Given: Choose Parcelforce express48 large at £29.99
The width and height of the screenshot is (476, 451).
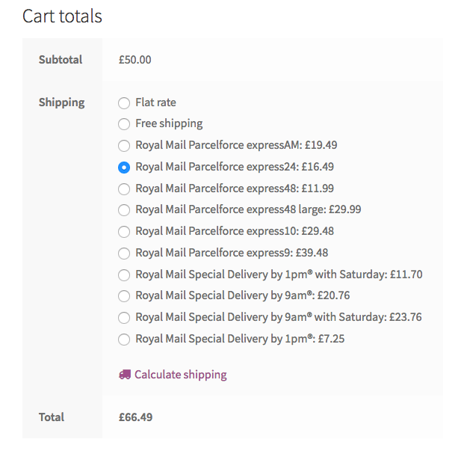Looking at the screenshot, I should point(124,210).
